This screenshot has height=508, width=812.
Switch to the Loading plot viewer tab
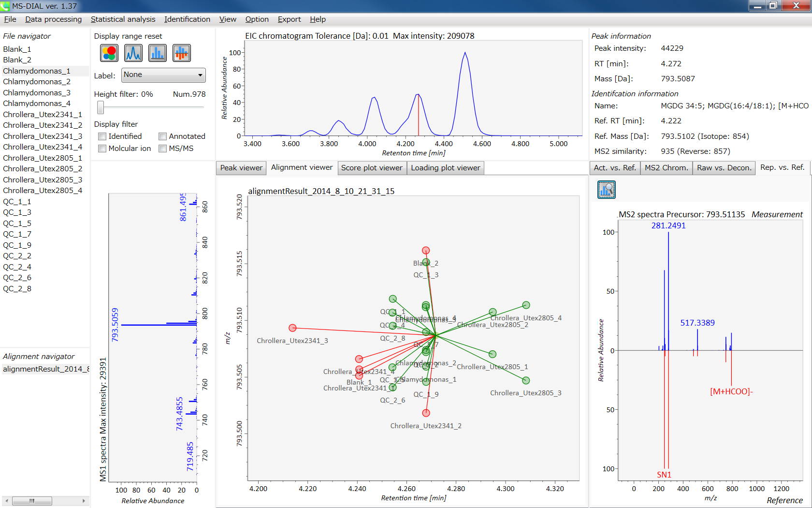point(445,168)
